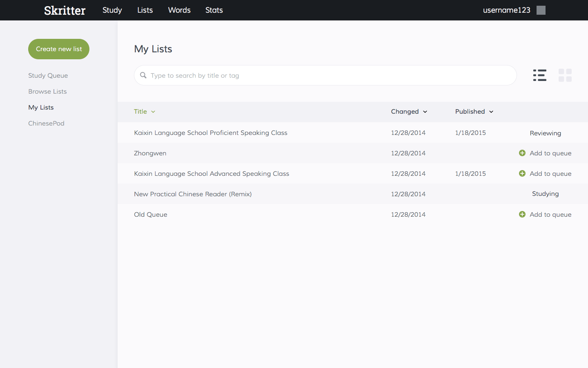Open the Lists menu
Image resolution: width=588 pixels, height=368 pixels.
[x=145, y=10]
